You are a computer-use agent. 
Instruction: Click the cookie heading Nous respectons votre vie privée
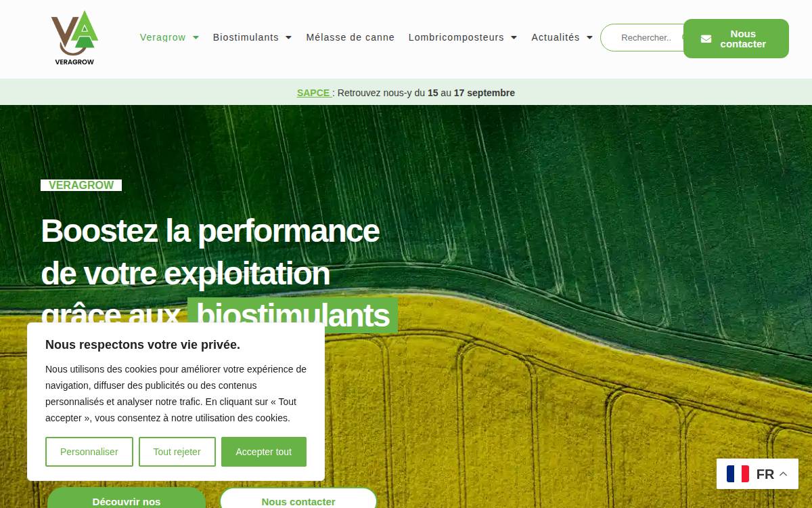tap(143, 345)
